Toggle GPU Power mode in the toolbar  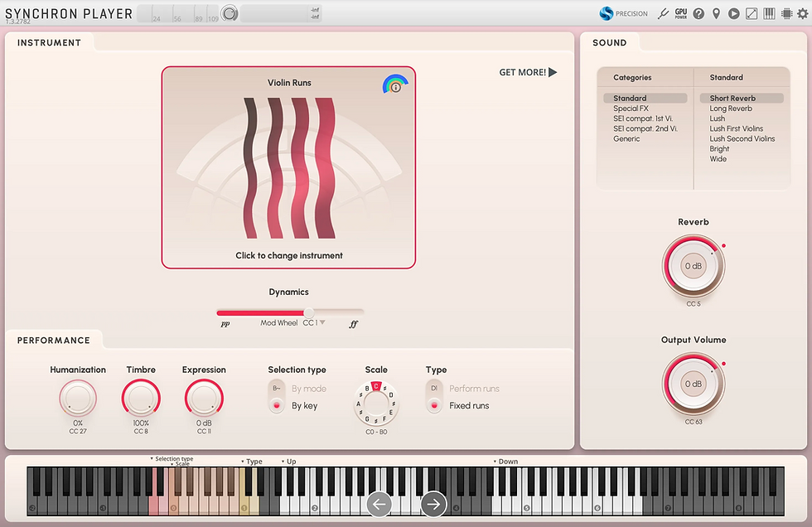pos(681,13)
